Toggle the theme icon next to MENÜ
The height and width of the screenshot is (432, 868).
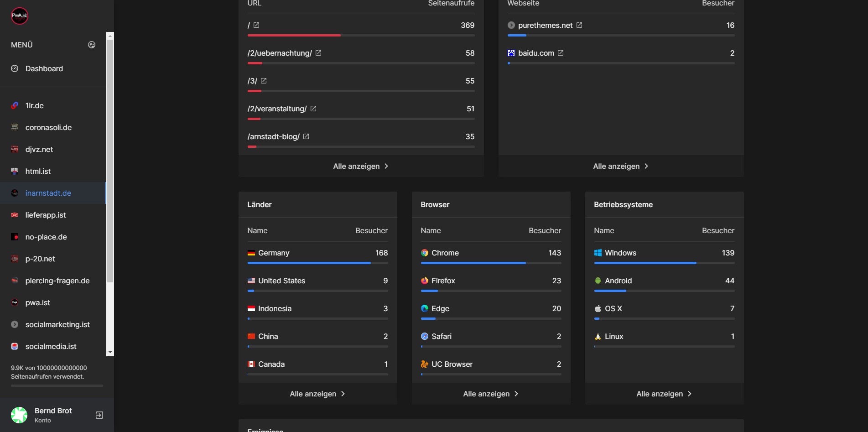[x=92, y=45]
